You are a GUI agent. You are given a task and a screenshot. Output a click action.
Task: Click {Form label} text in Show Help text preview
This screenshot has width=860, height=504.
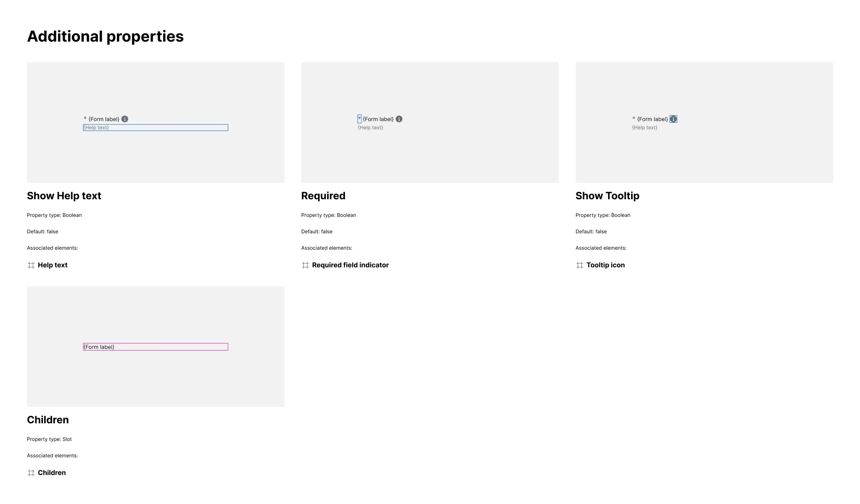pos(104,119)
